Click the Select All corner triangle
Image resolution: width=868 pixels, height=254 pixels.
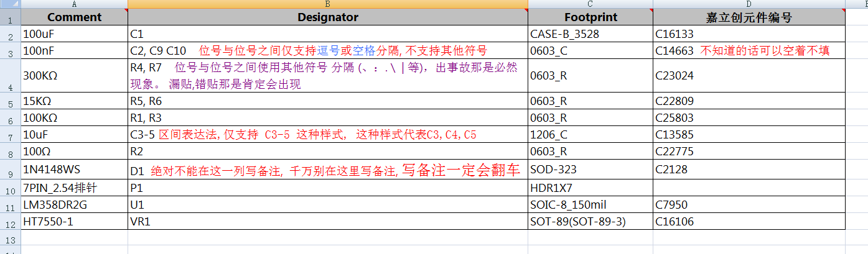click(10, 4)
